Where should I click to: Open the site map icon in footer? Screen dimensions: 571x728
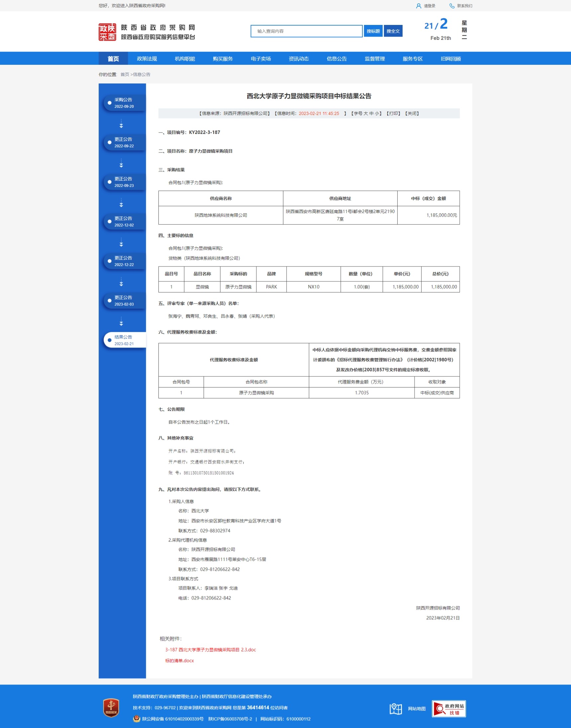[x=396, y=709]
